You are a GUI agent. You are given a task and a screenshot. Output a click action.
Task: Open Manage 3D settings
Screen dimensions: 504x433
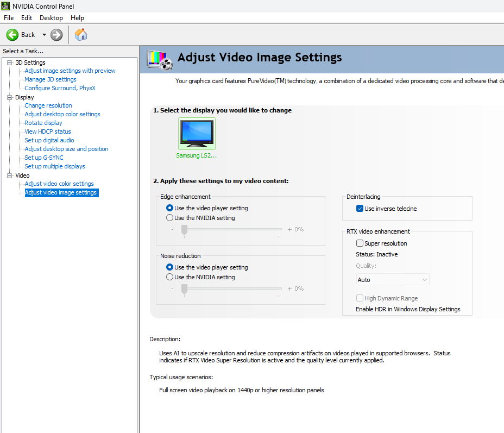pos(51,79)
